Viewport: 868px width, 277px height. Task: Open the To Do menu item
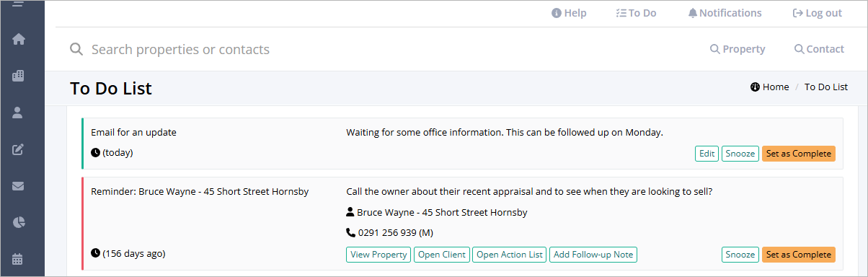coord(636,13)
